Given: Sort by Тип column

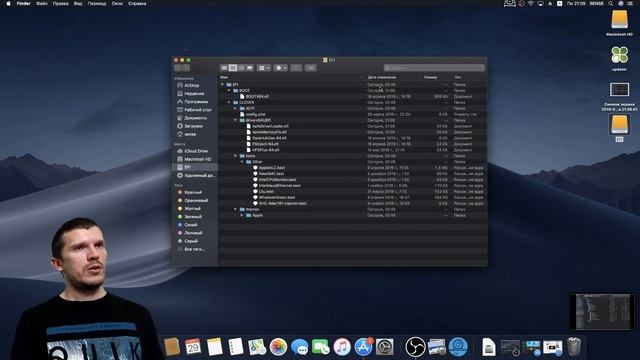Looking at the screenshot, I should tap(458, 77).
